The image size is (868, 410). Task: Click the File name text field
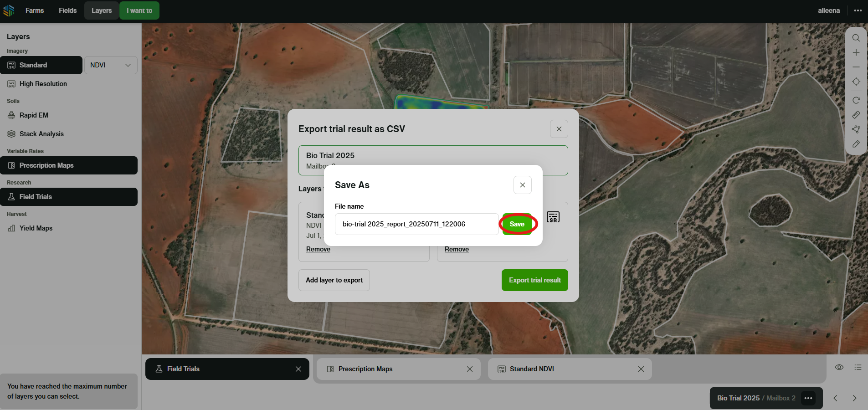(x=416, y=224)
